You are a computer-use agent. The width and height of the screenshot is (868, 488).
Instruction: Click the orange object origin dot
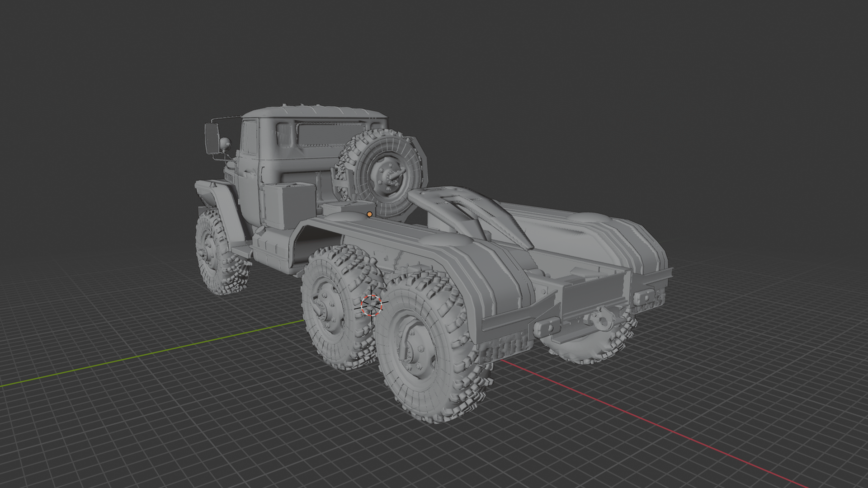(369, 214)
